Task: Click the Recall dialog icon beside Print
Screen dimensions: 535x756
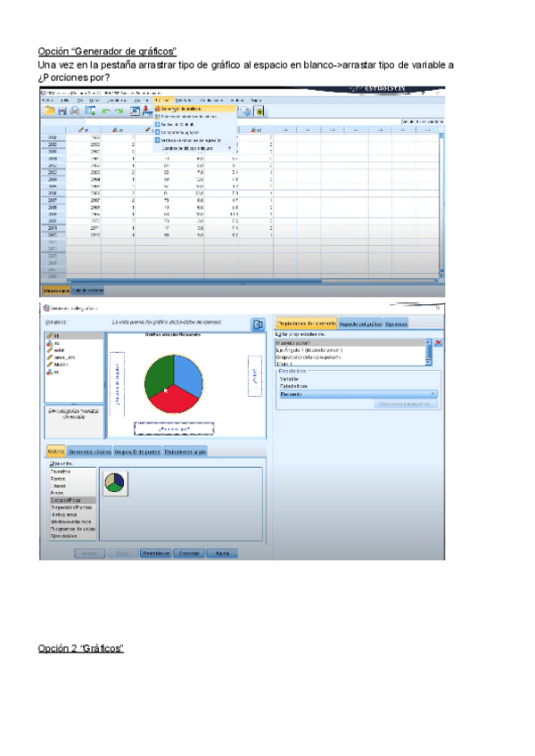Action: click(90, 111)
